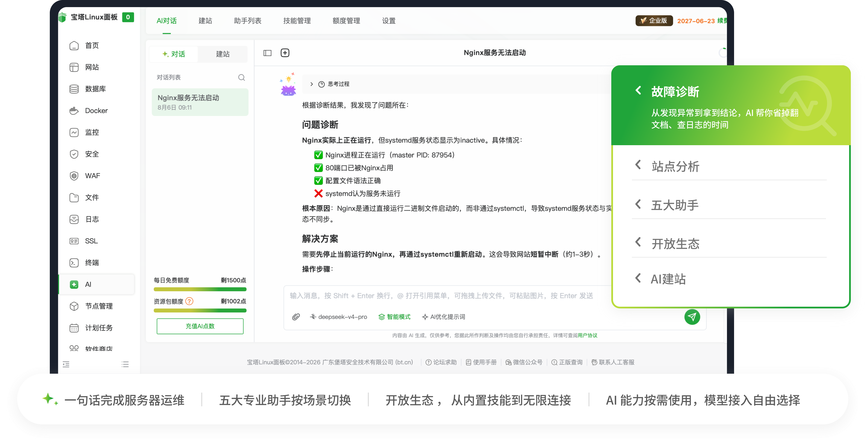Viewport: 868px width, 445px height.
Task: Open 正版查询 footer link
Action: coord(567,362)
